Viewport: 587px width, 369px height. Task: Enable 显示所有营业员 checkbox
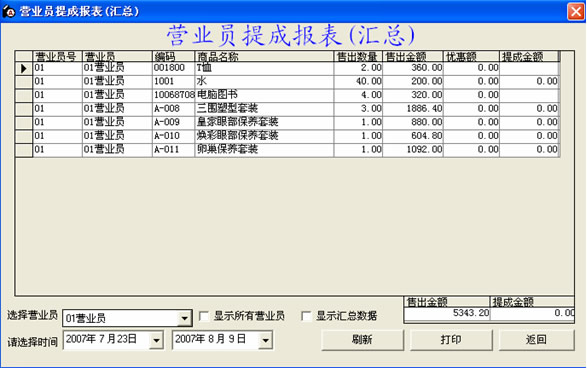[204, 316]
